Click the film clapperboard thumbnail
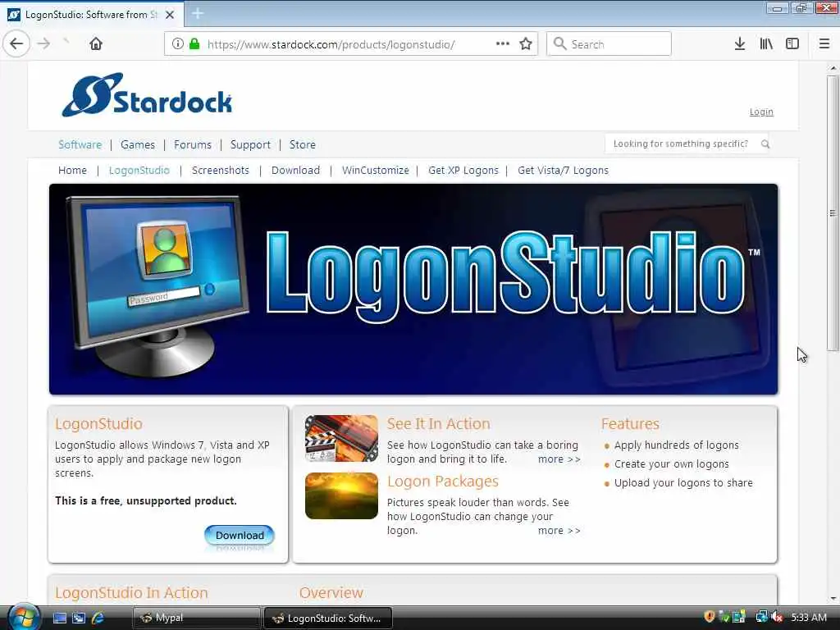This screenshot has width=840, height=630. point(341,438)
